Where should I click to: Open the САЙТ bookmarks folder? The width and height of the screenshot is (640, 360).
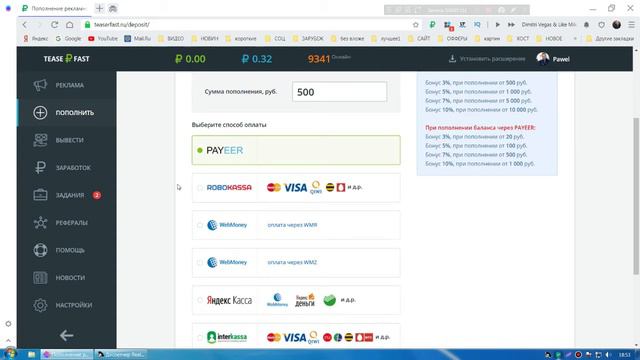pos(419,38)
